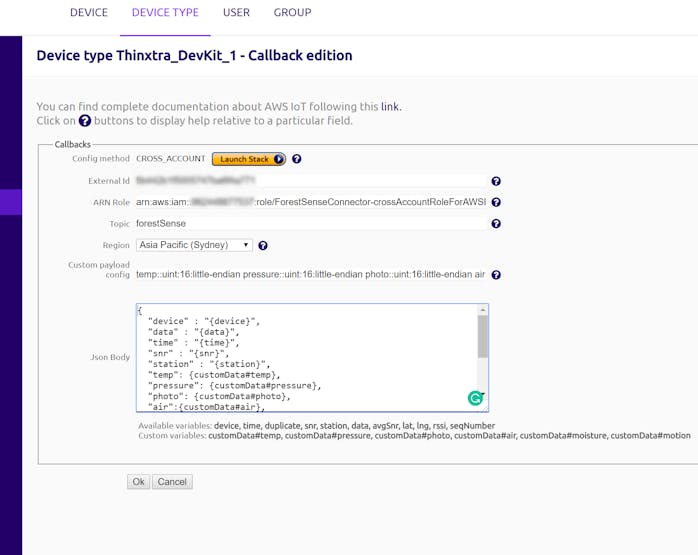Image resolution: width=698 pixels, height=555 pixels.
Task: Go to the GROUP tab
Action: 292,12
